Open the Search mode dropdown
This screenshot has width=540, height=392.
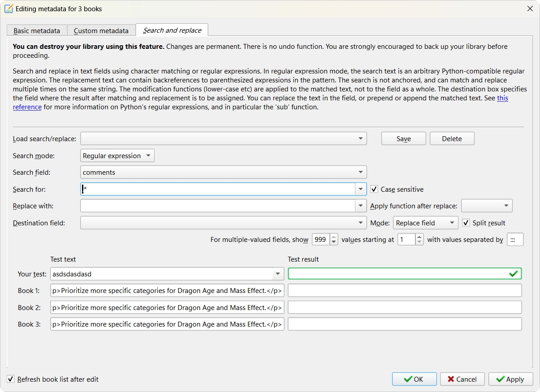coord(117,156)
